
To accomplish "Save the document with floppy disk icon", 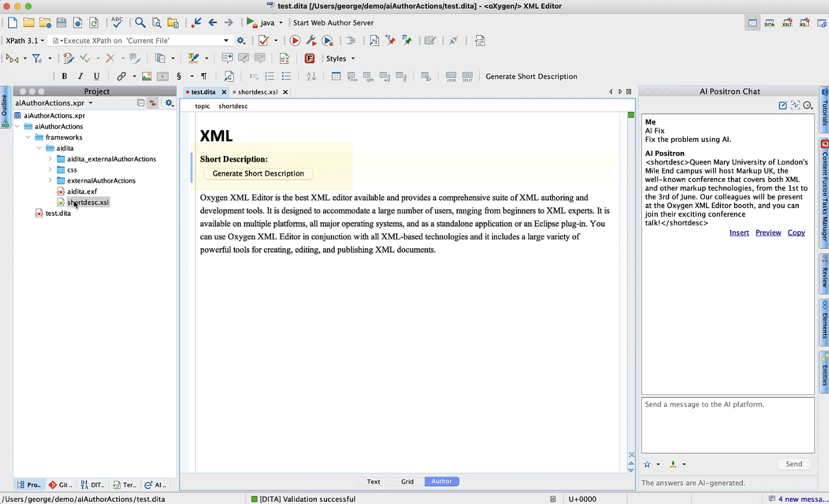I will [x=61, y=23].
